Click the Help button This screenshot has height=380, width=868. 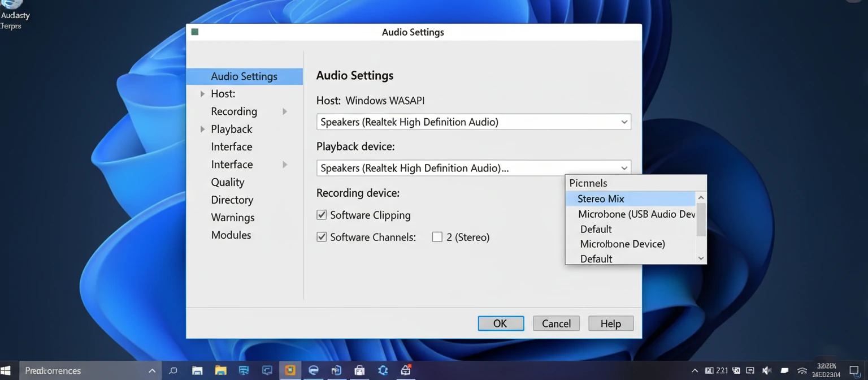click(x=611, y=323)
